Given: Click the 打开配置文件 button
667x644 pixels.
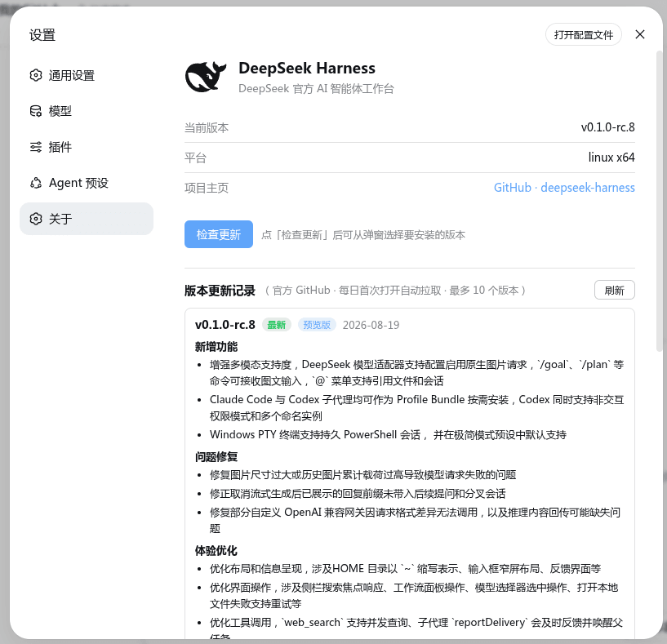Looking at the screenshot, I should coord(583,34).
